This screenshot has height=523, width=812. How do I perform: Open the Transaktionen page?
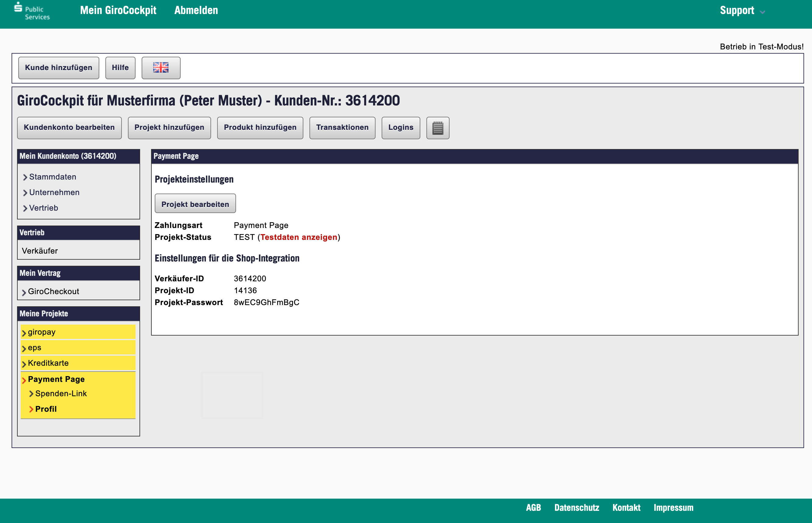(x=342, y=127)
